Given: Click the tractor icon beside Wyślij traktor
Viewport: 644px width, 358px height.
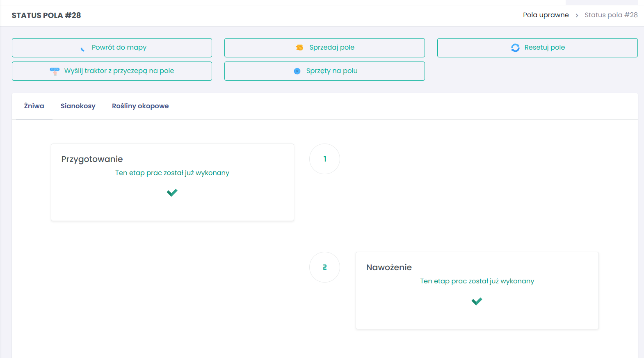Looking at the screenshot, I should click(x=55, y=71).
